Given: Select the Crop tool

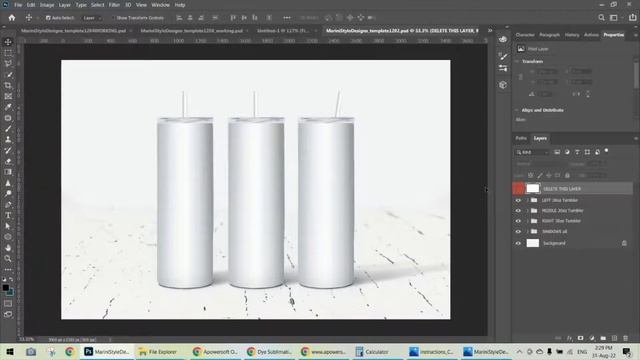Looking at the screenshot, I should tap(8, 85).
